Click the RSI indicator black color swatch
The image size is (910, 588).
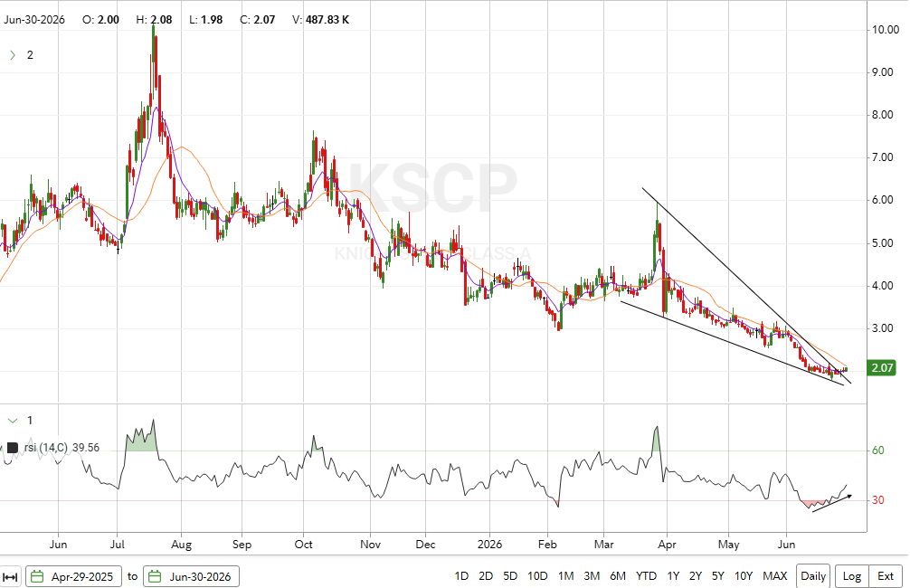click(12, 448)
